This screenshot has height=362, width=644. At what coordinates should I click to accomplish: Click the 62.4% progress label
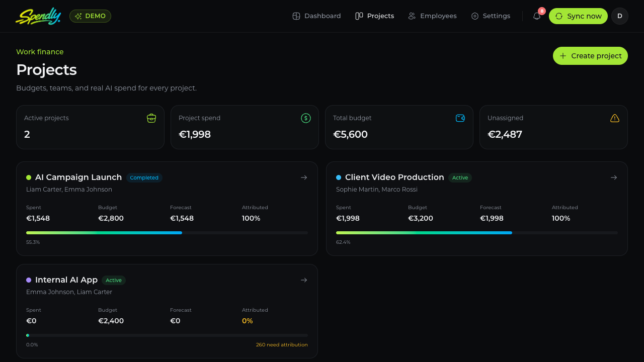pos(343,242)
